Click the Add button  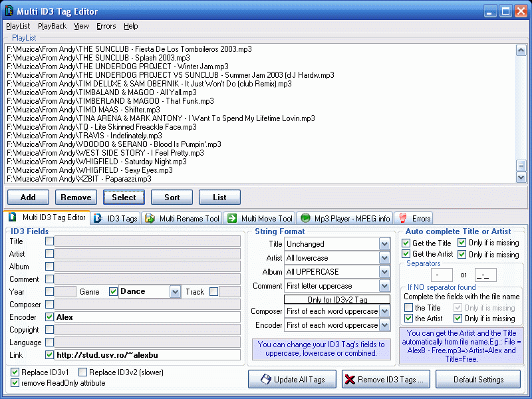click(x=28, y=197)
